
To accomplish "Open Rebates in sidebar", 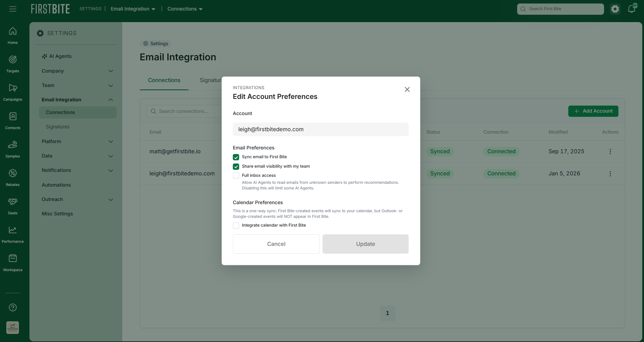I will (13, 178).
